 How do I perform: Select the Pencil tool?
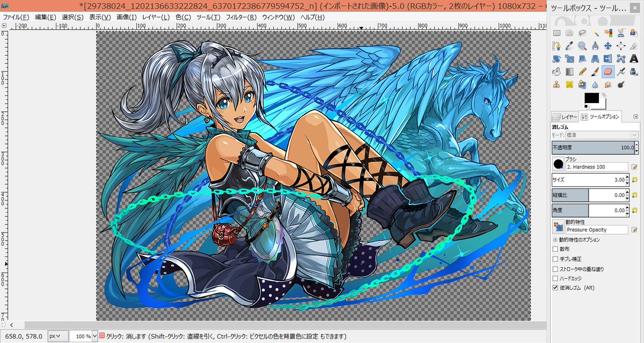point(582,71)
